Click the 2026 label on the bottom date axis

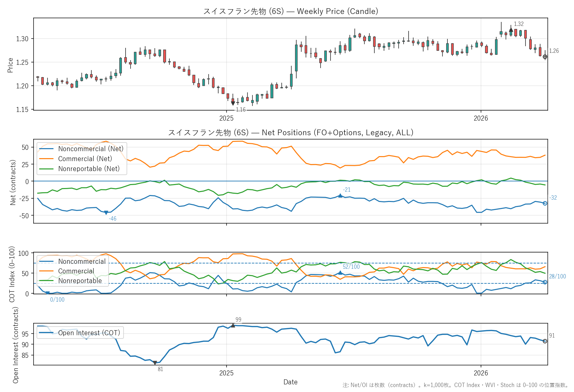481,373
